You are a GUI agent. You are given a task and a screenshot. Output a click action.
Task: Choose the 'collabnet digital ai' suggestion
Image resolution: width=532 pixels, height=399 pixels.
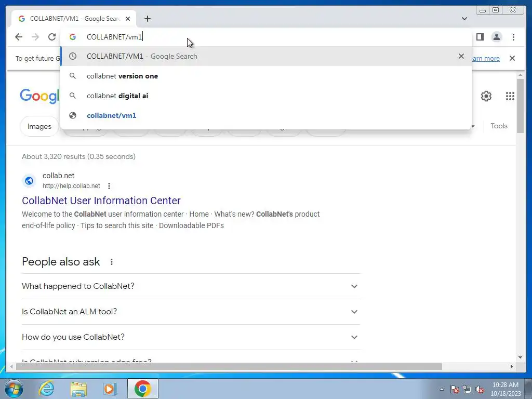click(266, 96)
